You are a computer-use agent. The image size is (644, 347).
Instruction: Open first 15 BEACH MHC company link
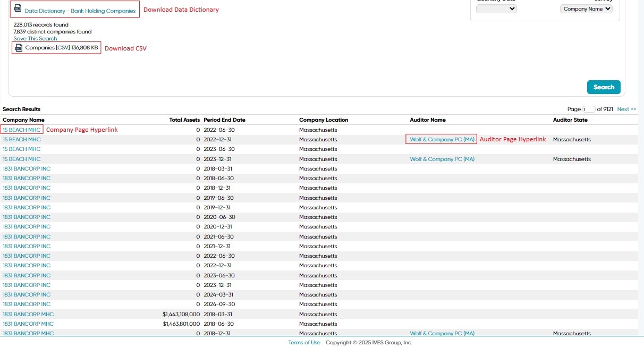tap(22, 130)
